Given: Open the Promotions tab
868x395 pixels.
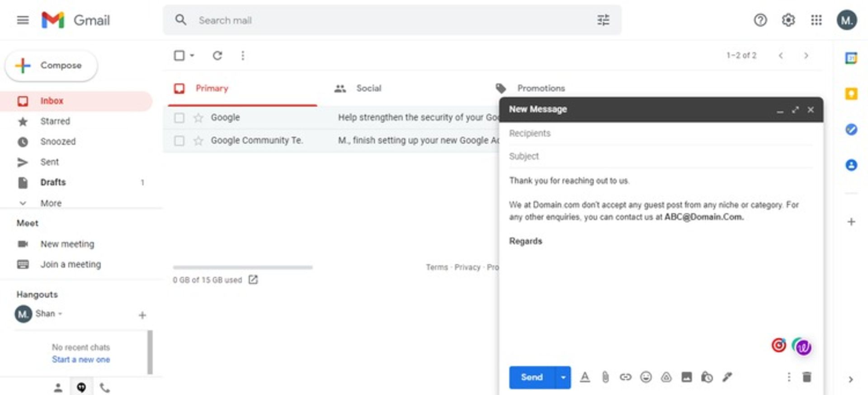Looking at the screenshot, I should pyautogui.click(x=541, y=88).
